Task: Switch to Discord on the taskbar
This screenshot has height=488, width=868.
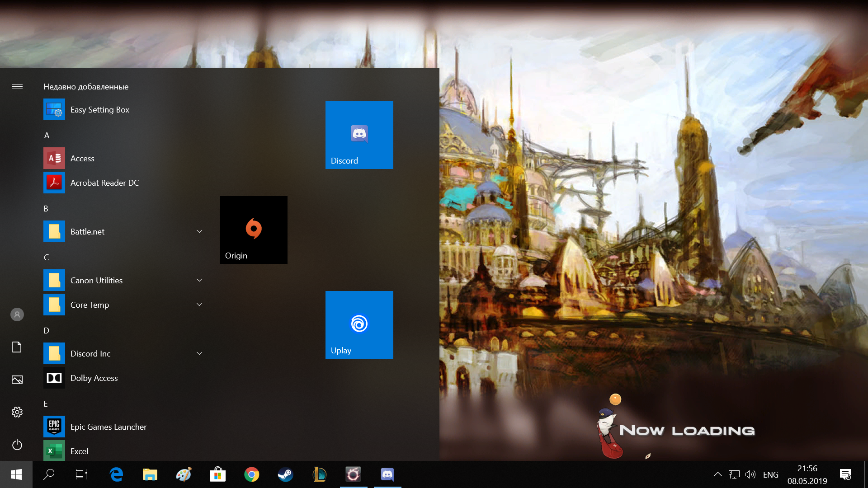Action: (x=387, y=474)
